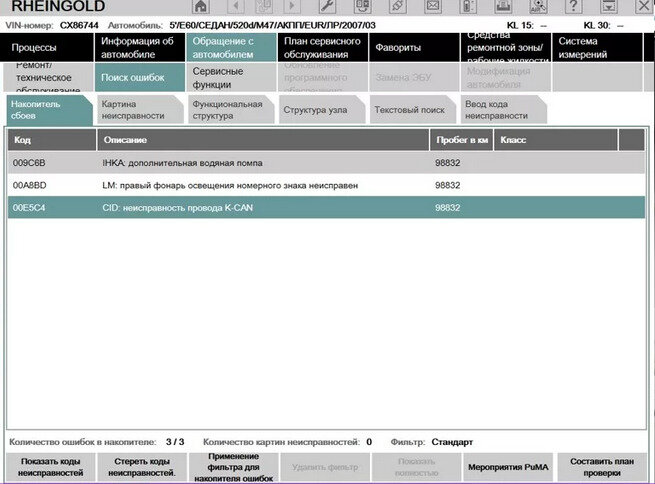655x484 pixels.
Task: Open the Процессы menu
Action: [x=47, y=48]
